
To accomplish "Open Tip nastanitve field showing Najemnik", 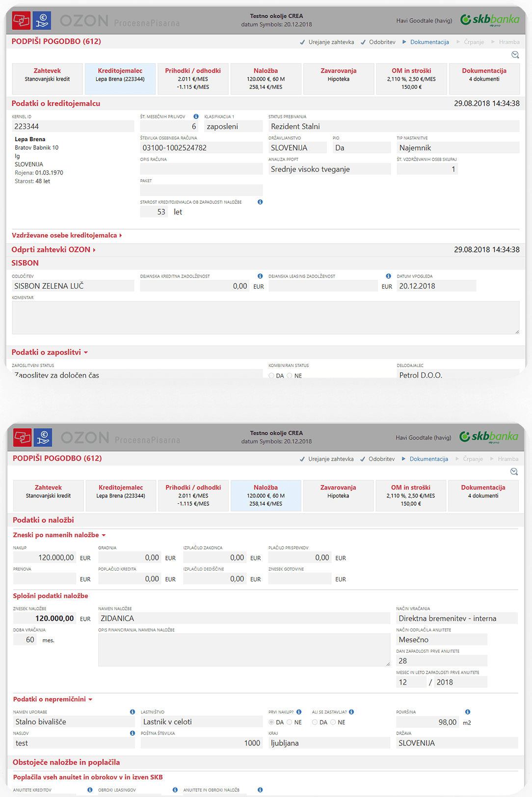I will 458,148.
